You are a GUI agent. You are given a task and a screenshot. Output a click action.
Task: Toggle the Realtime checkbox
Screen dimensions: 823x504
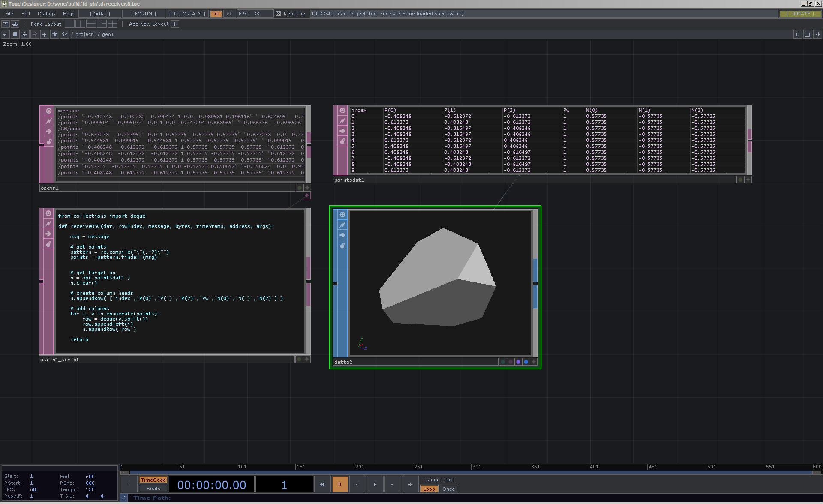pyautogui.click(x=279, y=14)
